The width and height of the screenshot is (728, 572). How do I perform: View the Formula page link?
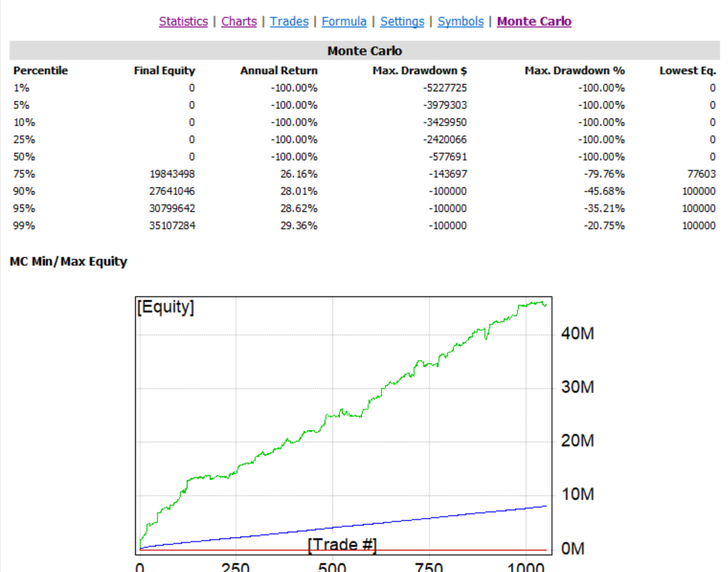tap(344, 22)
